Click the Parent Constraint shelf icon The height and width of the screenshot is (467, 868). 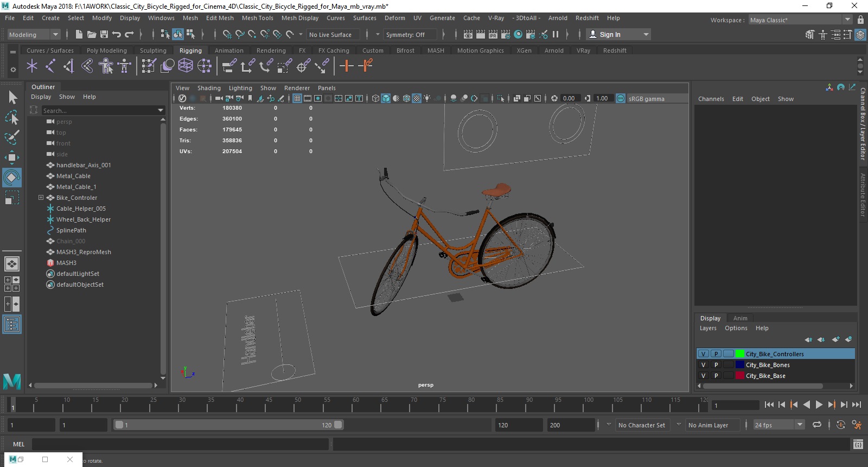pyautogui.click(x=229, y=66)
